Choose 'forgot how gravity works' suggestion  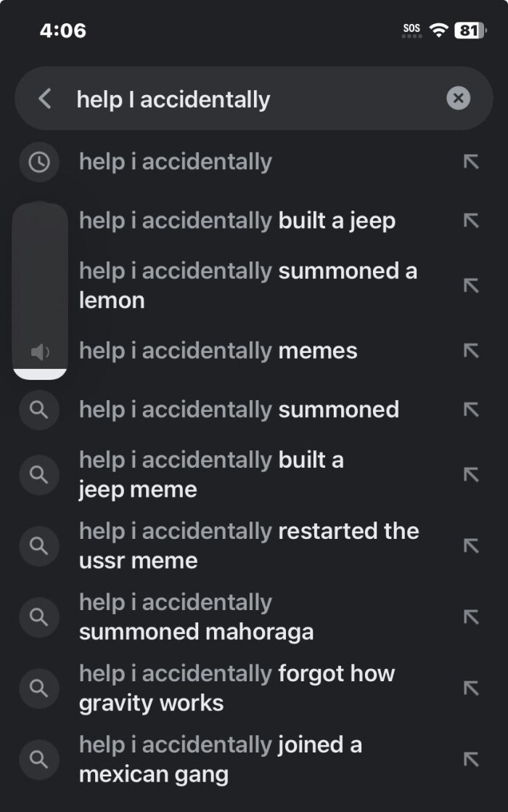[x=237, y=688]
